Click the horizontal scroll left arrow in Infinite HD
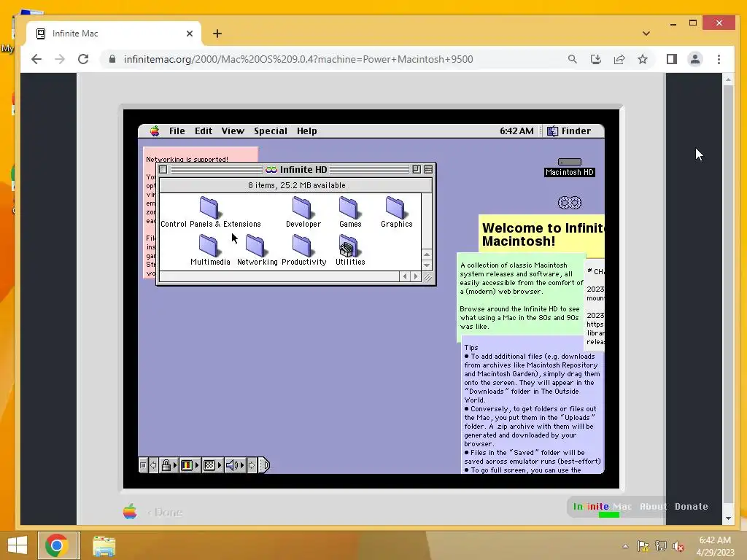This screenshot has height=560, width=747. pos(405,276)
